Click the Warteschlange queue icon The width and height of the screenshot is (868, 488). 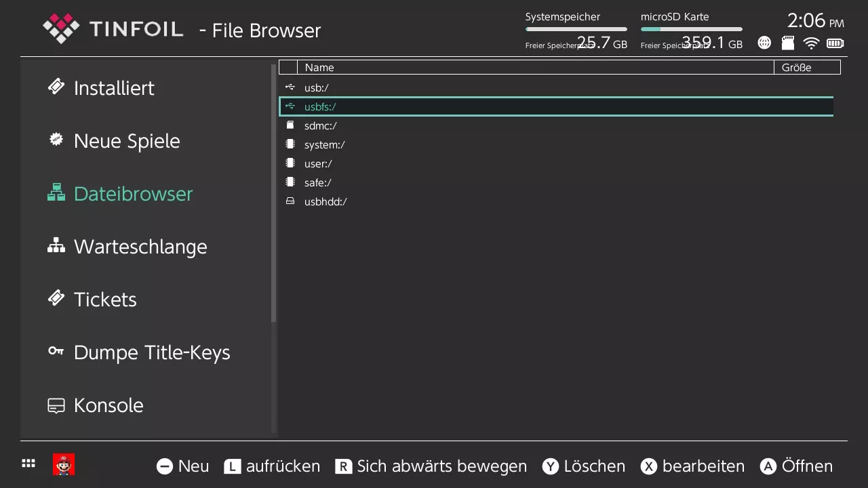[x=56, y=245]
